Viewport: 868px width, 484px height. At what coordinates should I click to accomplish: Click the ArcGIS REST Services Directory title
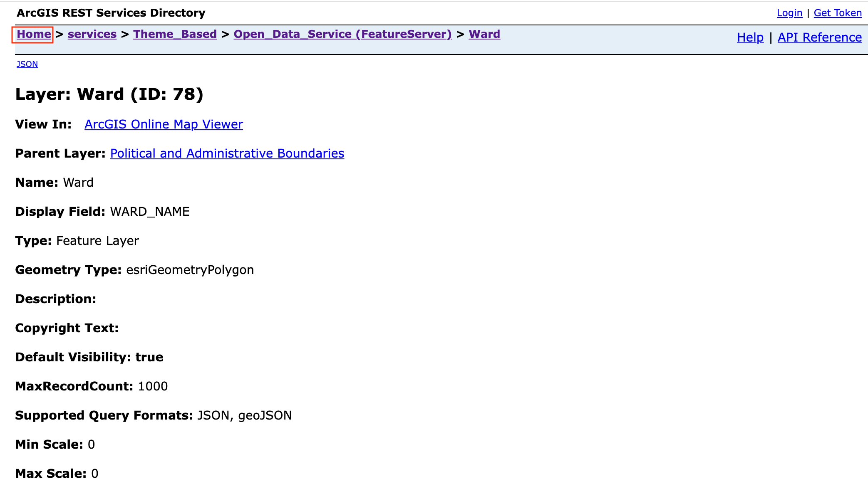pos(111,13)
